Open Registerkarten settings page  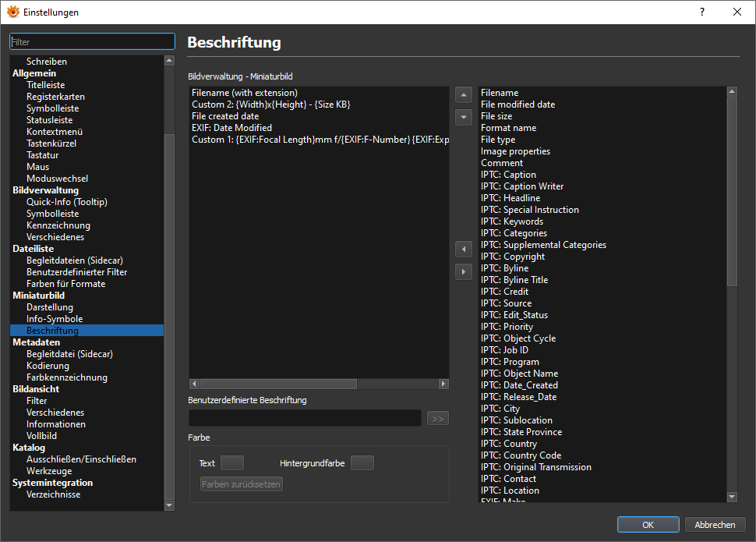55,97
